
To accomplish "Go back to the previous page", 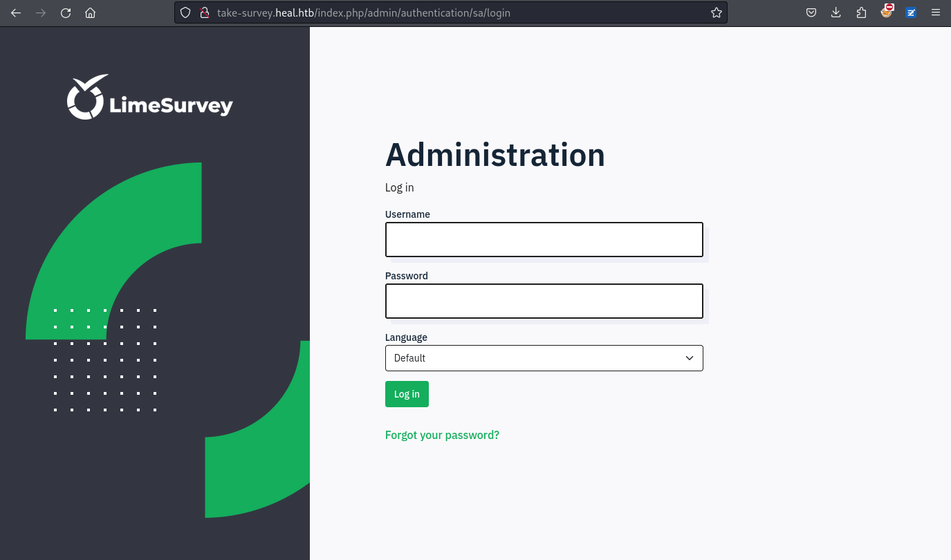I will tap(16, 12).
